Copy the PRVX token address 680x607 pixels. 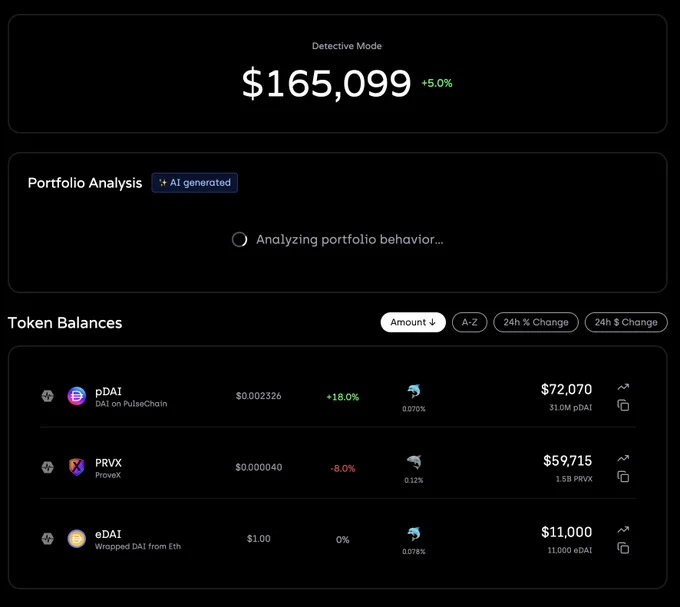click(x=623, y=476)
